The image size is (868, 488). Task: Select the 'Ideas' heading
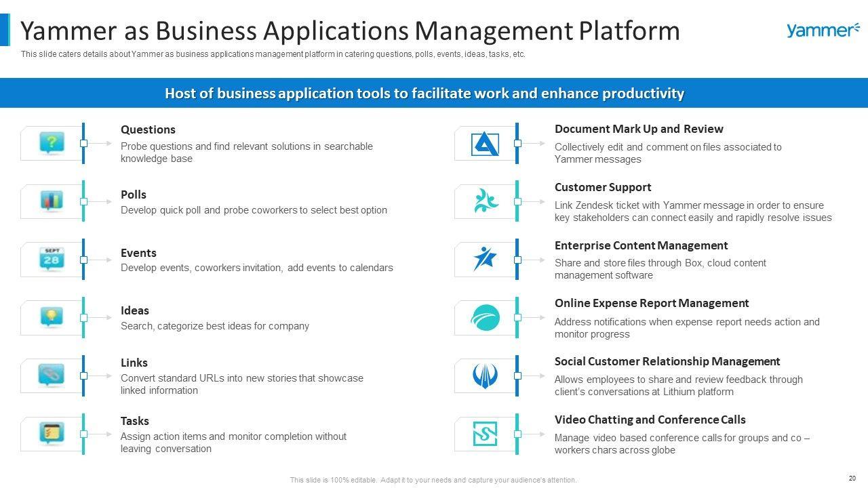(135, 310)
